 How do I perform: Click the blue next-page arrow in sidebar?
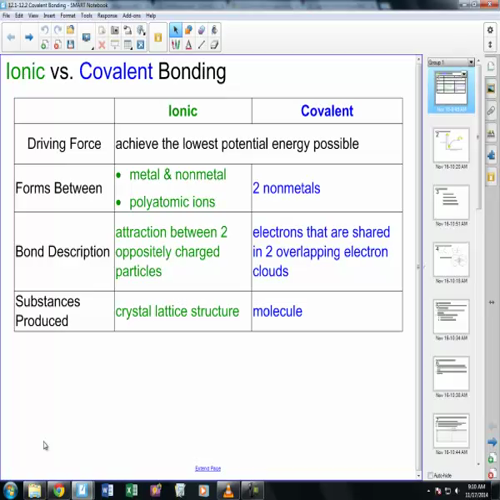(492, 443)
